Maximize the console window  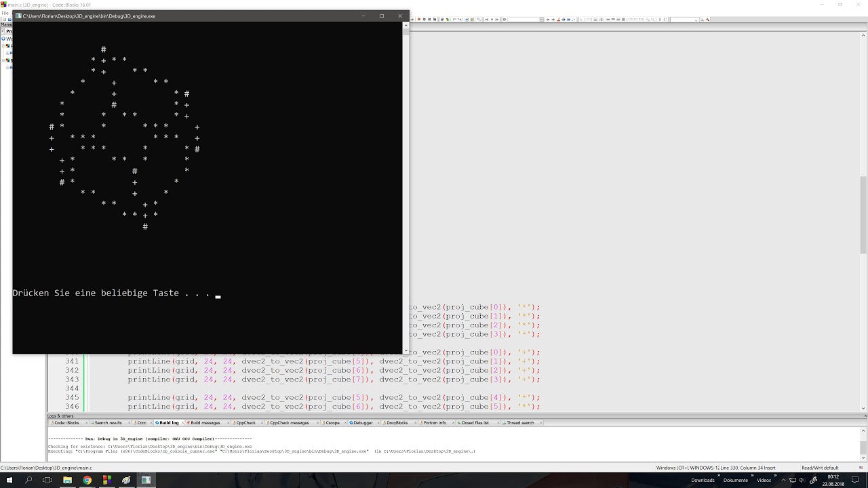pyautogui.click(x=382, y=16)
